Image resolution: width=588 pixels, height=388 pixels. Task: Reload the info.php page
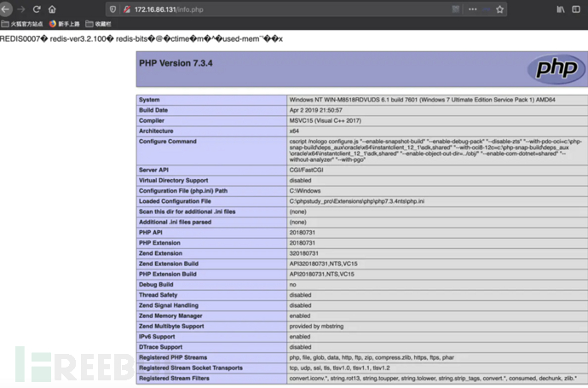pos(37,9)
